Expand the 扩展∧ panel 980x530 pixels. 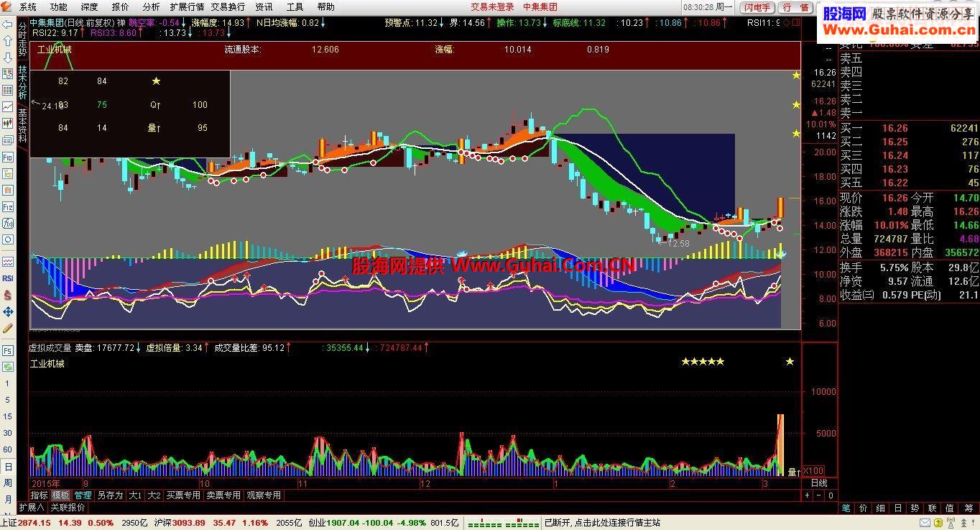coord(32,508)
